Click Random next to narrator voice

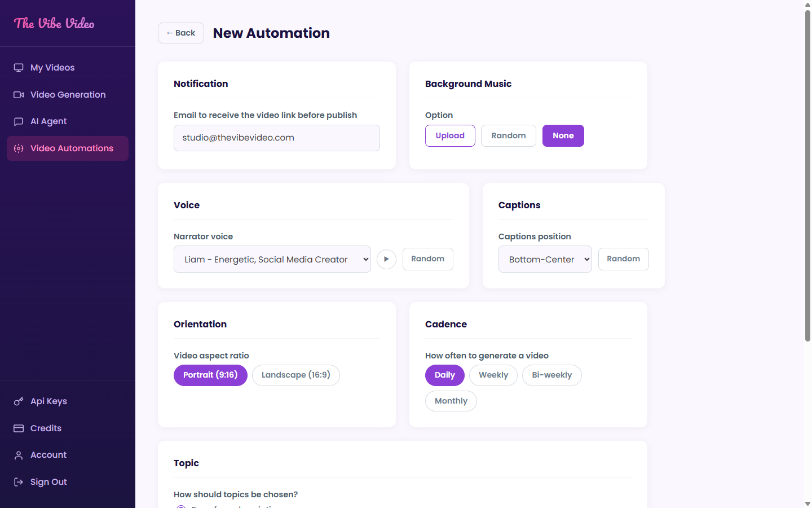[x=428, y=259]
